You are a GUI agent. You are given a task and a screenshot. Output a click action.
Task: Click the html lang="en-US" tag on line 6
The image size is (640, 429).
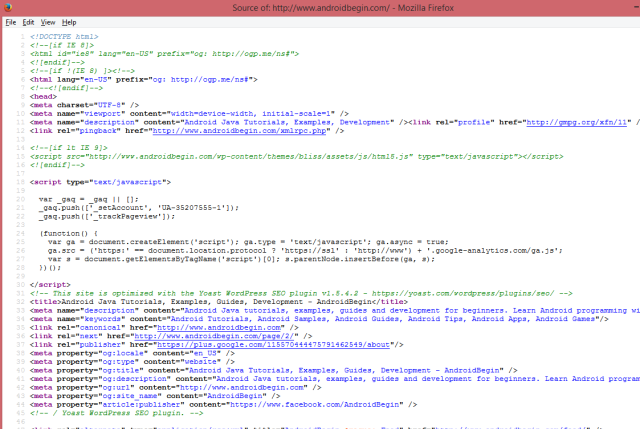pyautogui.click(x=144, y=79)
